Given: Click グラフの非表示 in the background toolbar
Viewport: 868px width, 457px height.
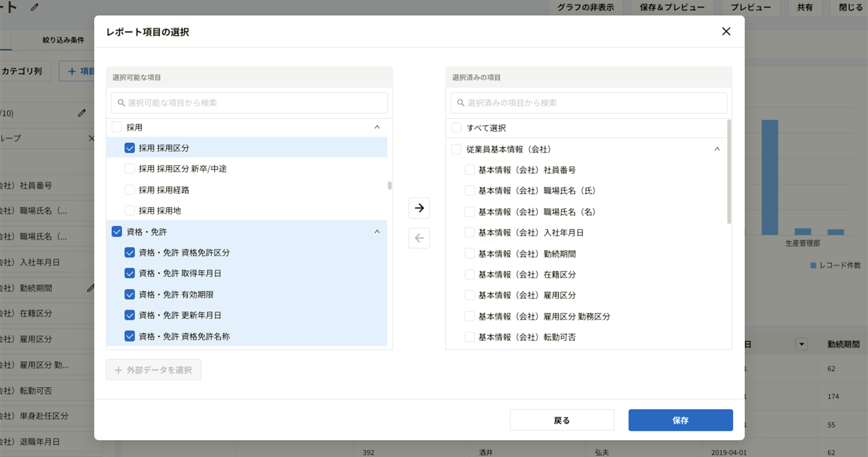Looking at the screenshot, I should 585,7.
